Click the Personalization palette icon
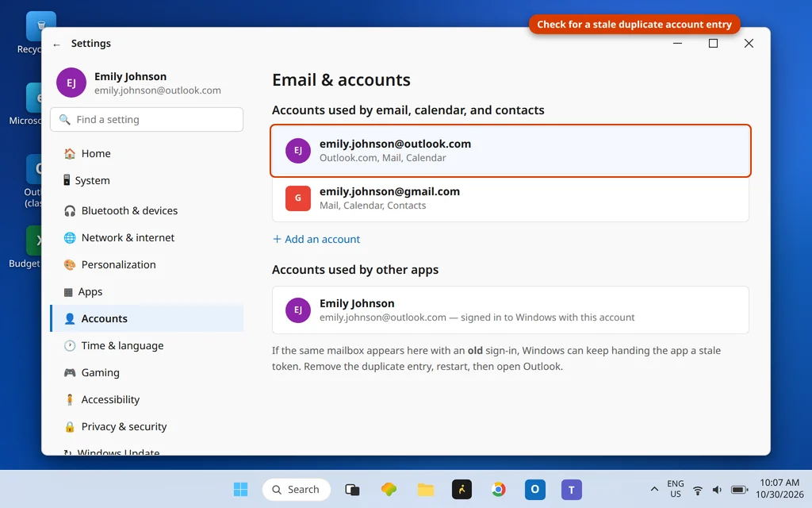 pos(70,264)
